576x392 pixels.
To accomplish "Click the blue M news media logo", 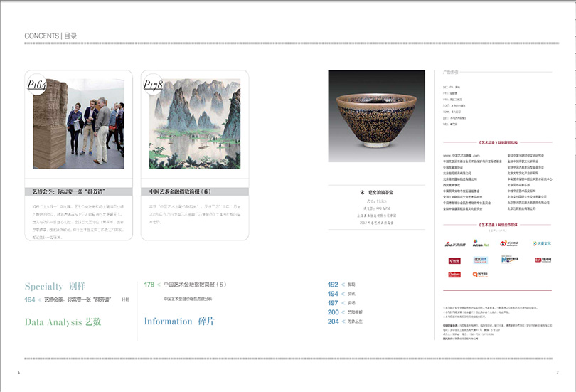I will [509, 260].
